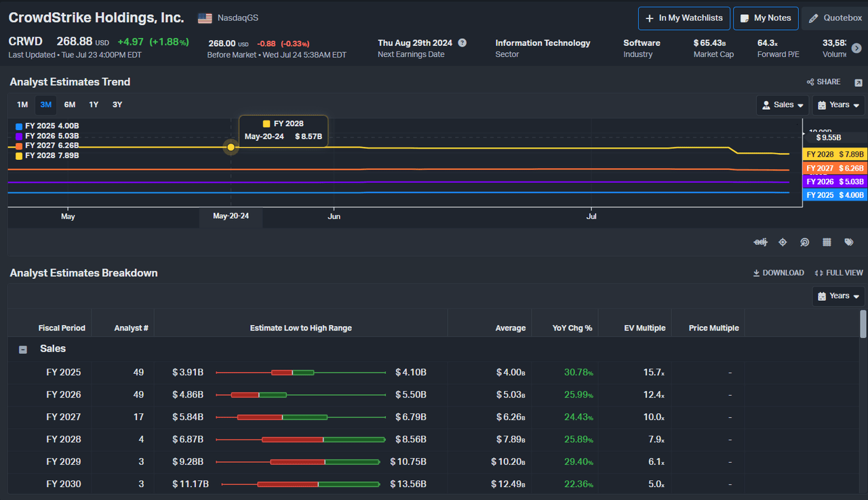Select the 1Y time range tab

[x=94, y=104]
